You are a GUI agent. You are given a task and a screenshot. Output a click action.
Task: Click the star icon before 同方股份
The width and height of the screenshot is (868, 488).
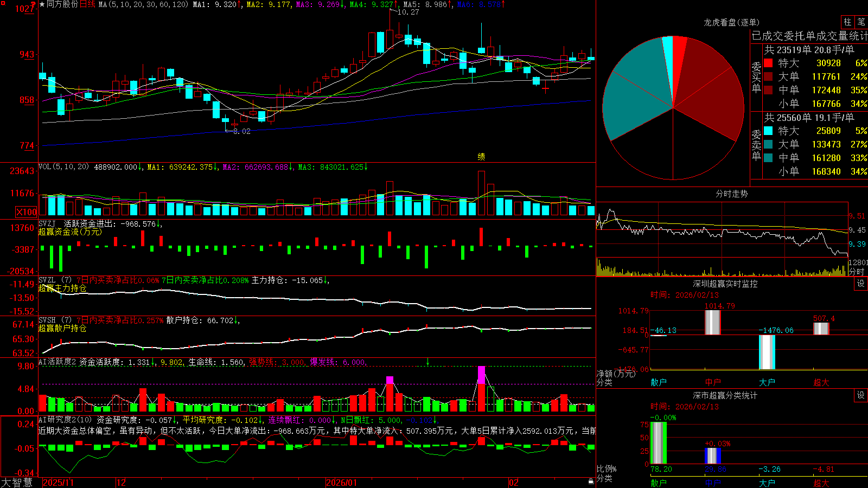pyautogui.click(x=42, y=4)
